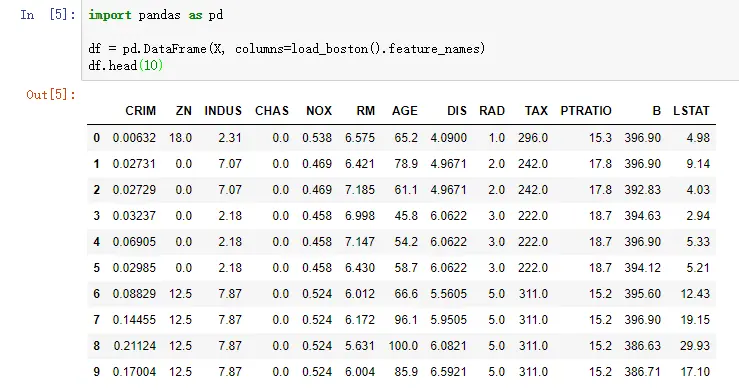Screen dimensions: 739x390
Task: Click the code cell input area
Action: 410,40
